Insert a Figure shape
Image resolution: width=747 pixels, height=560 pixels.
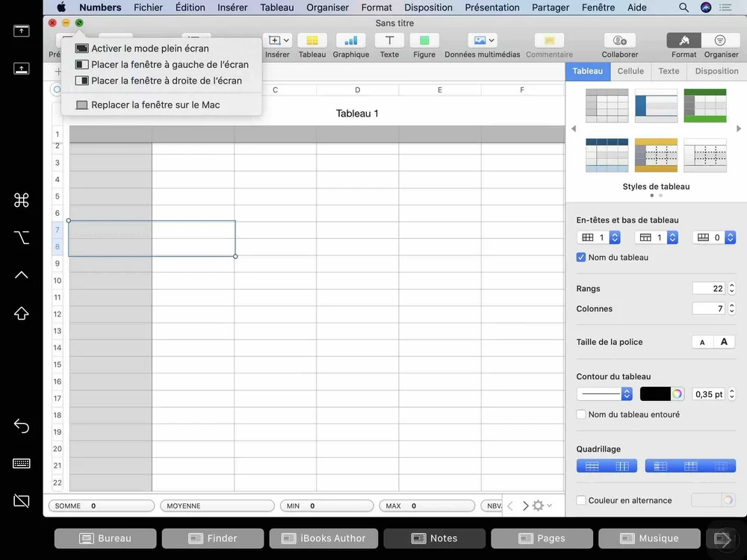424,41
